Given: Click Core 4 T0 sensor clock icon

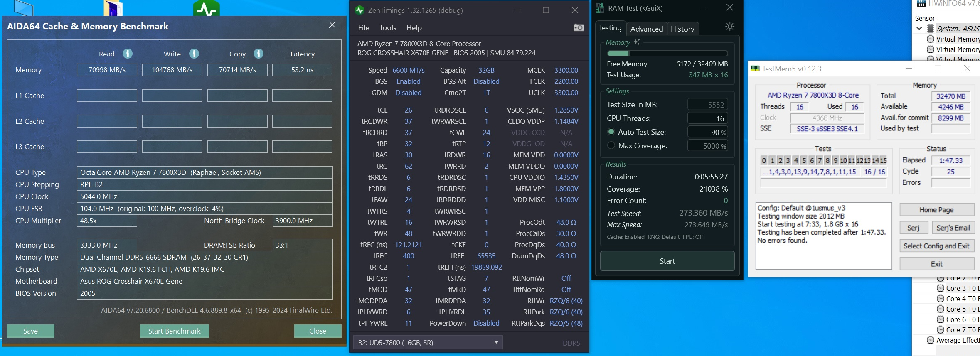Looking at the screenshot, I should (x=941, y=298).
